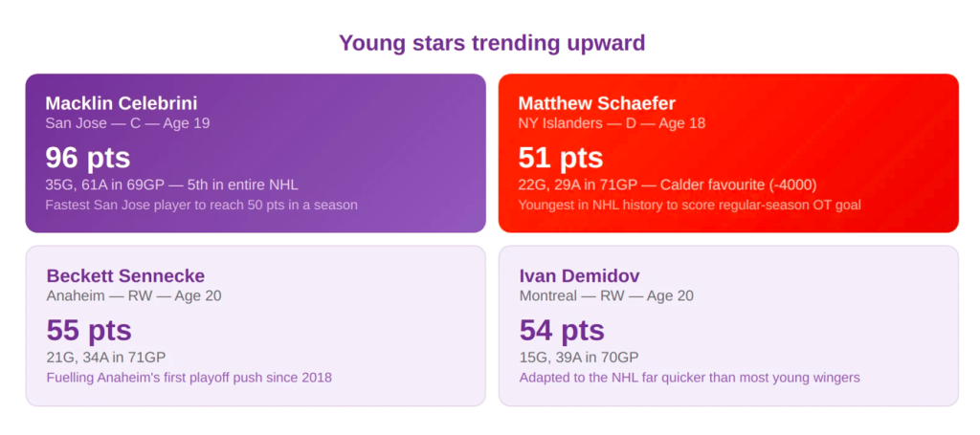Viewport: 980px width, 435px height.
Task: Open the Ivan Demidov player name
Action: 581,275
